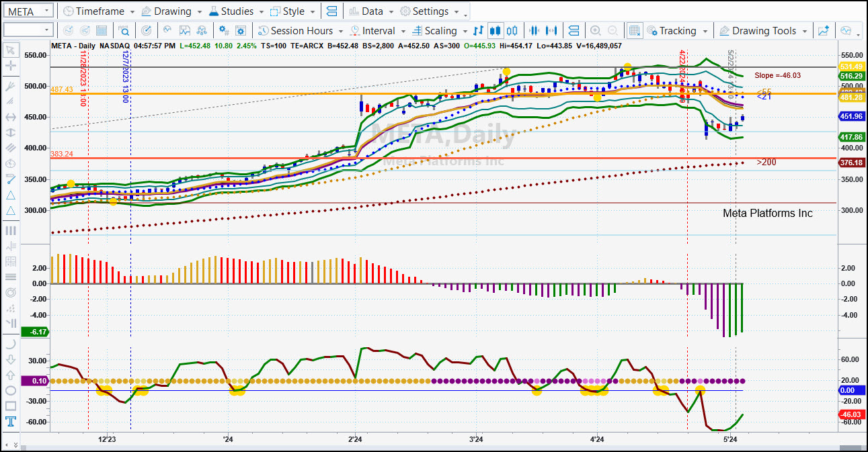Select the vertical bars tool in sidebar

(x=11, y=230)
